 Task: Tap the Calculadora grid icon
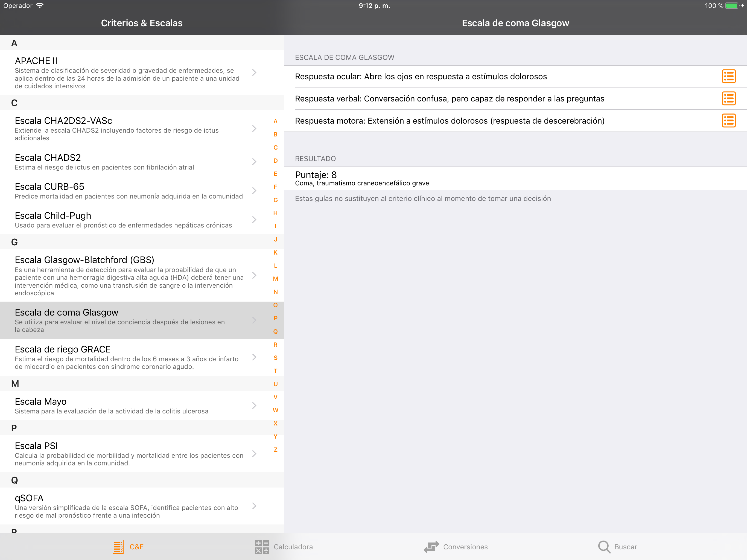click(x=262, y=547)
